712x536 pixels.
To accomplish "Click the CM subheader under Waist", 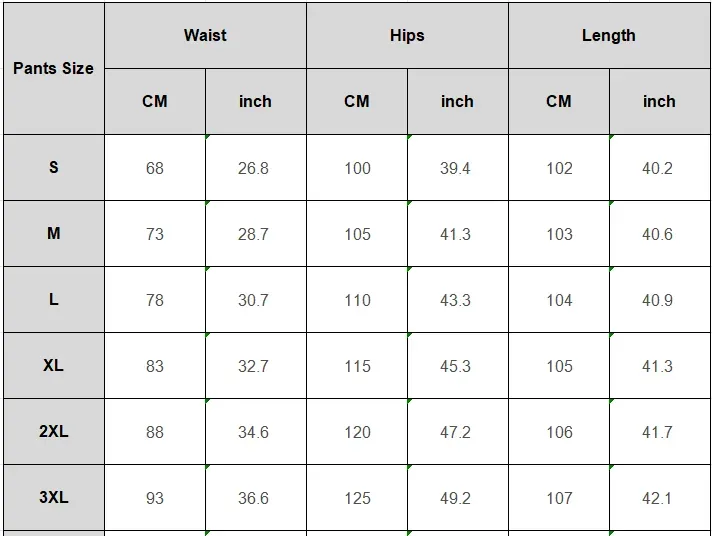I will tap(154, 101).
